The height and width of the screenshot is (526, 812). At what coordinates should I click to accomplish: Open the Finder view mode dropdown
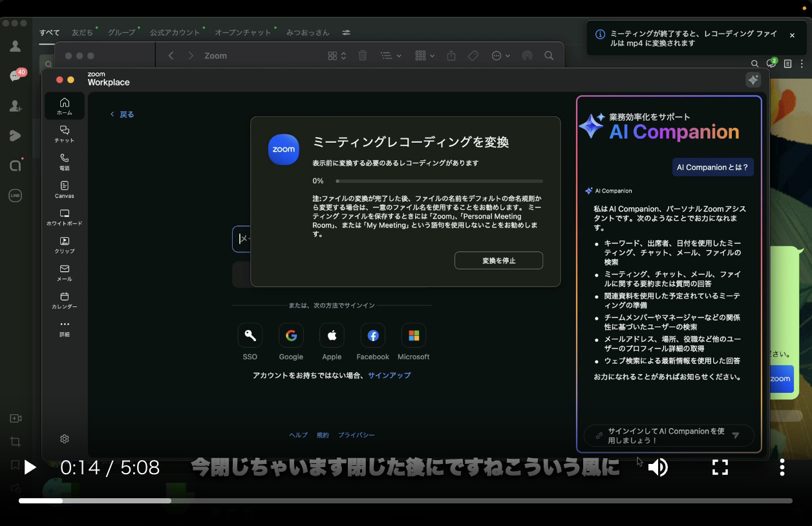(337, 56)
